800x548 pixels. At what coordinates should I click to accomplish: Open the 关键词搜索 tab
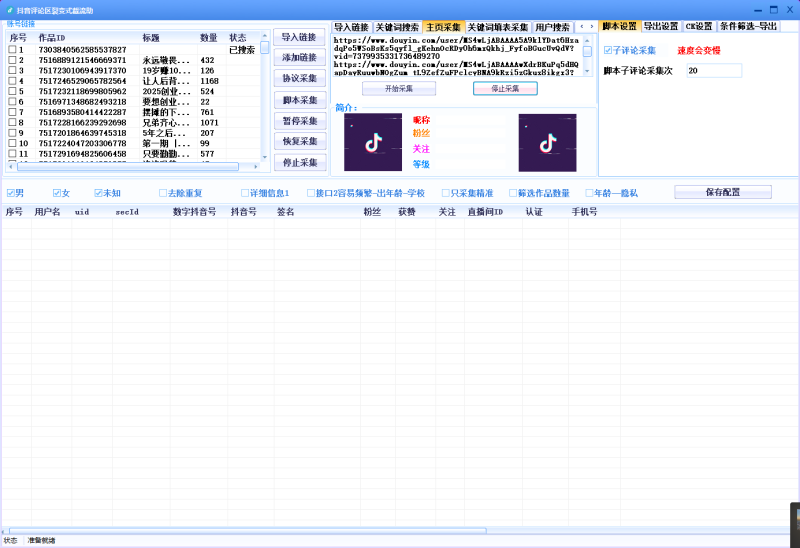tap(397, 27)
